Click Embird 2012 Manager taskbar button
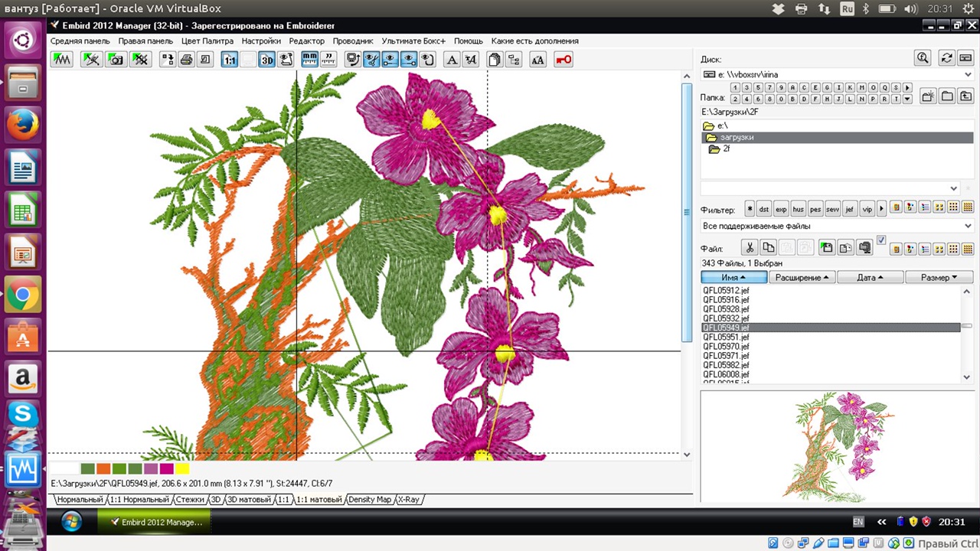Viewport: 980px width, 551px height. [153, 522]
